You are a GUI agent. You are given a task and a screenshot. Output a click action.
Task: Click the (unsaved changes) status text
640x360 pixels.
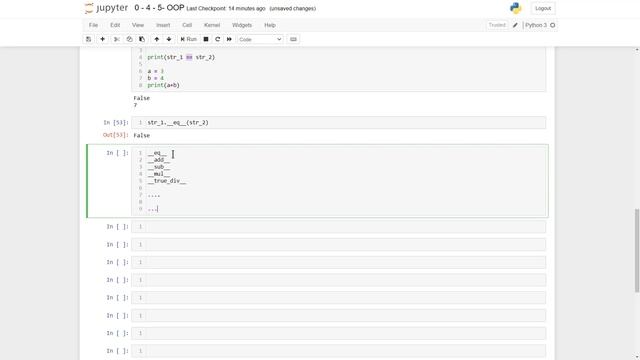(293, 8)
